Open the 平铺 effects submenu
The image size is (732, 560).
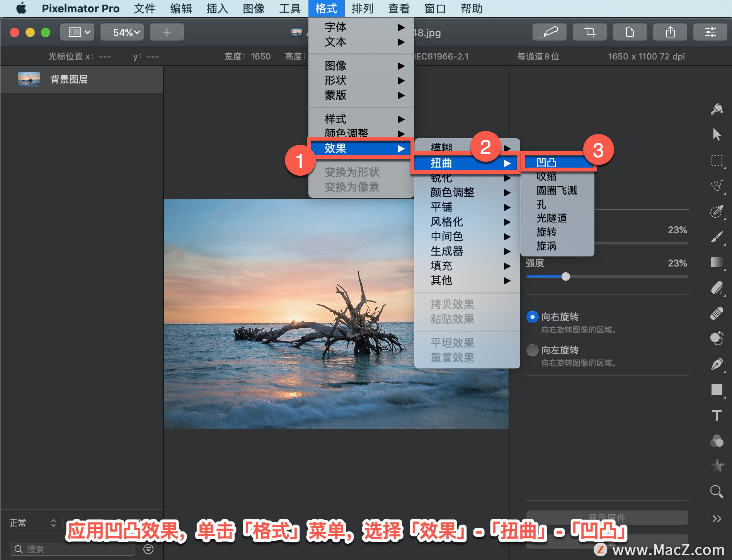point(467,207)
